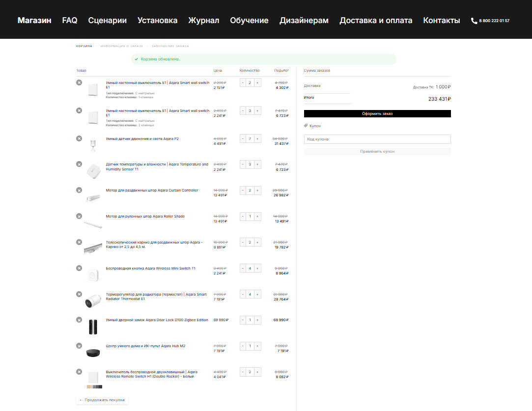The image size is (532, 411).
Task: View the Door Lock D100 thumbnail image
Action: tap(93, 327)
